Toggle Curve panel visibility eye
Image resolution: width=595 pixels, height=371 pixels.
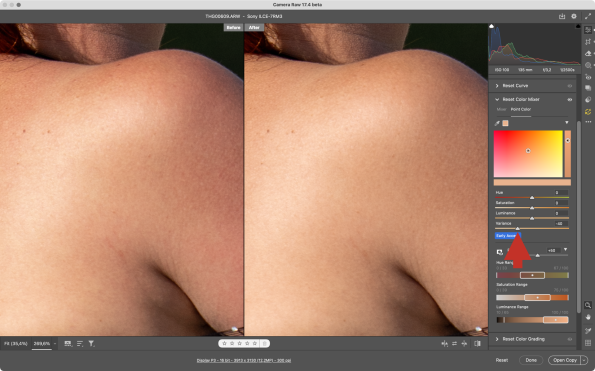coord(570,86)
